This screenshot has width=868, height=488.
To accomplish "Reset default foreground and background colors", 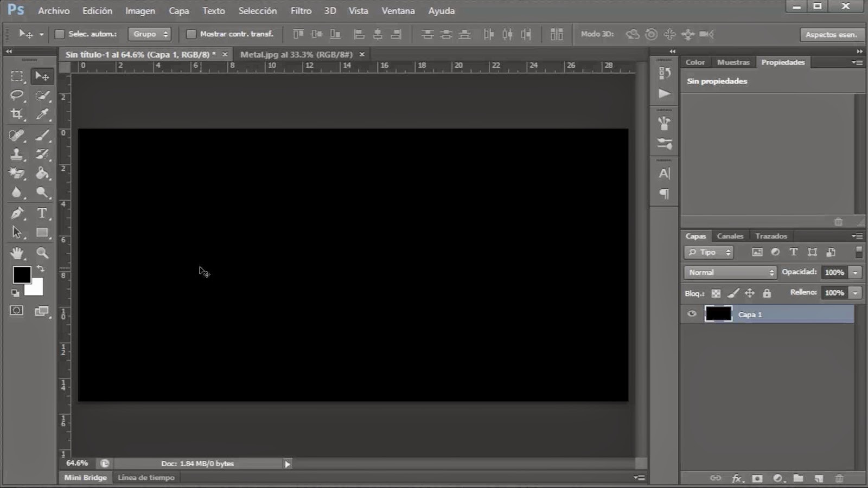I will [x=15, y=293].
